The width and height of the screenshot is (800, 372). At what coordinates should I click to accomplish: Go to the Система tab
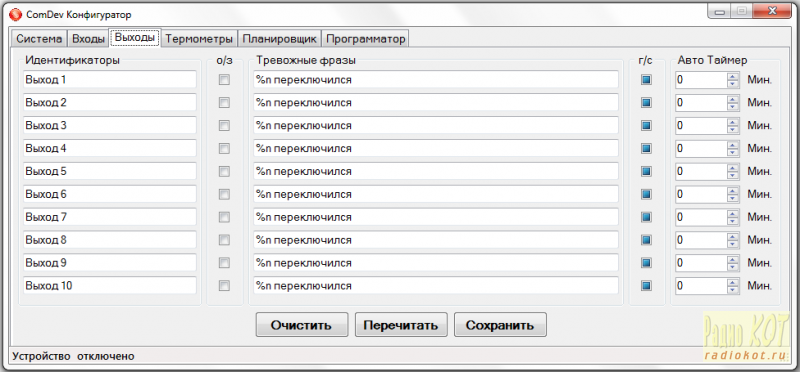pos(39,39)
